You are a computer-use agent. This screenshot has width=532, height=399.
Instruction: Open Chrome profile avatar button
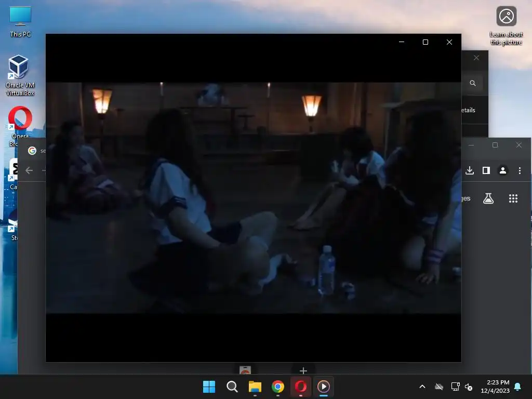(x=503, y=170)
